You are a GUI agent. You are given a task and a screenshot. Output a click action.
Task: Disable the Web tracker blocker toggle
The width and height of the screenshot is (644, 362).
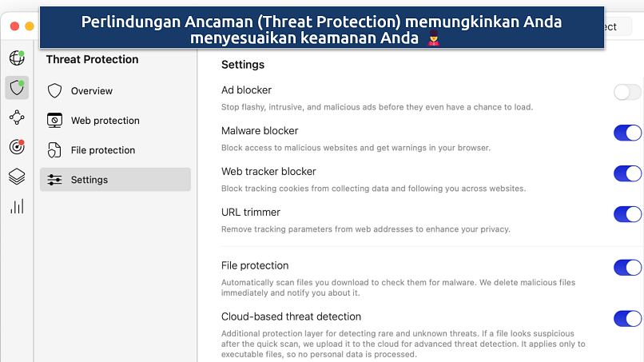(x=627, y=173)
